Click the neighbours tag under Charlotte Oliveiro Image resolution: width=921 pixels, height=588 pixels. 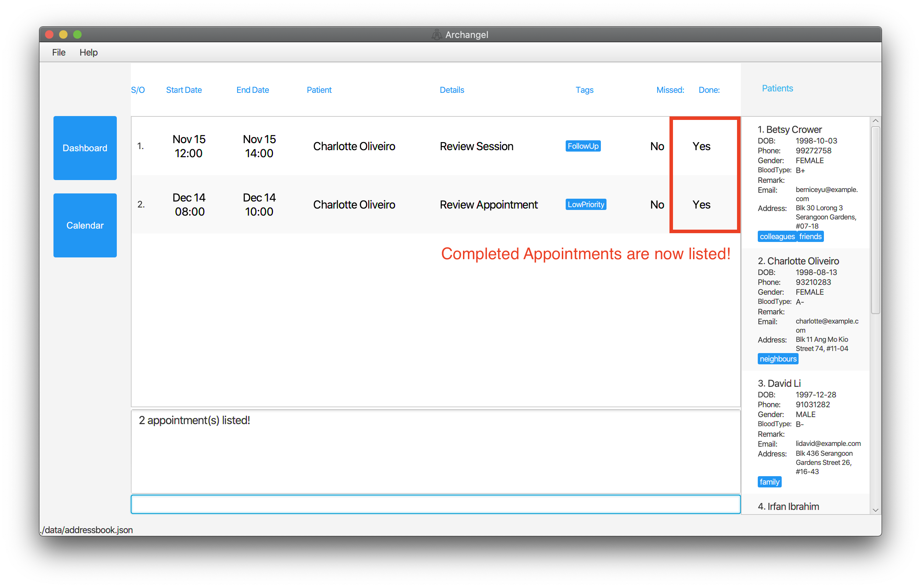(x=778, y=359)
